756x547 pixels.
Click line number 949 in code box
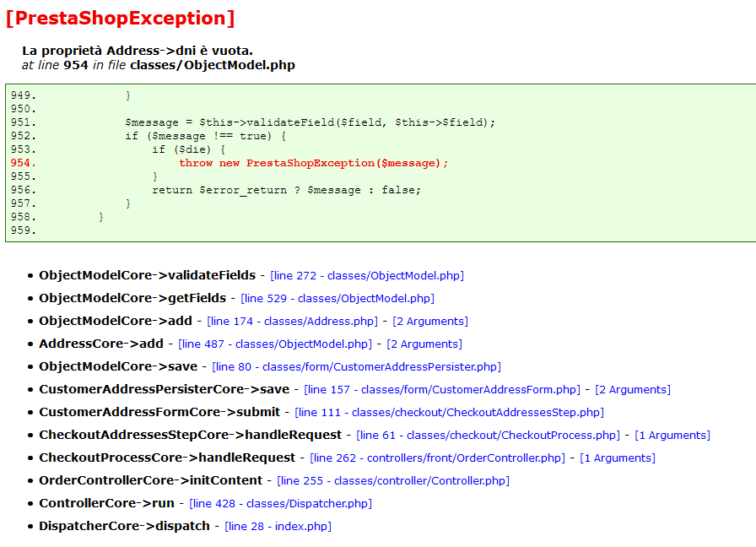[x=23, y=95]
